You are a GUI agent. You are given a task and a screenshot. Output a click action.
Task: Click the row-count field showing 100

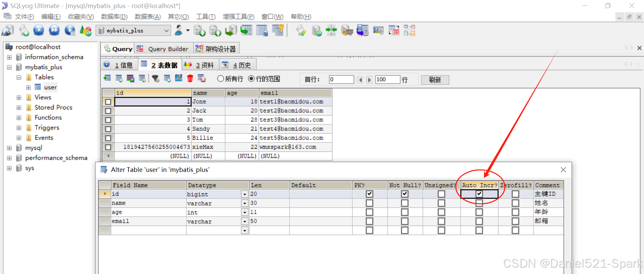388,80
